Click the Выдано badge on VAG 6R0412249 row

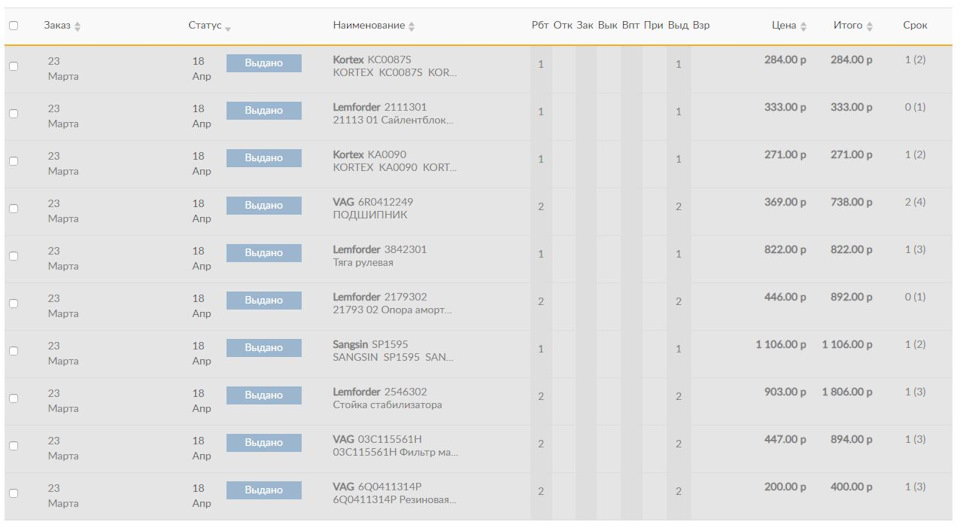pyautogui.click(x=263, y=205)
